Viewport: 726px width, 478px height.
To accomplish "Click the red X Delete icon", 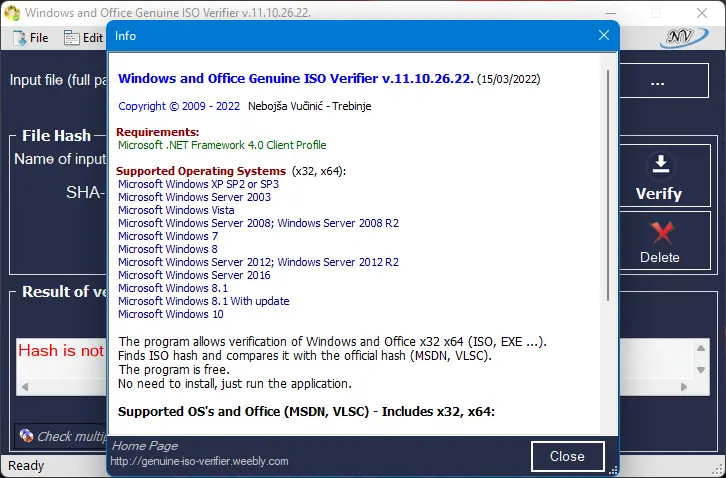I will pos(662,233).
